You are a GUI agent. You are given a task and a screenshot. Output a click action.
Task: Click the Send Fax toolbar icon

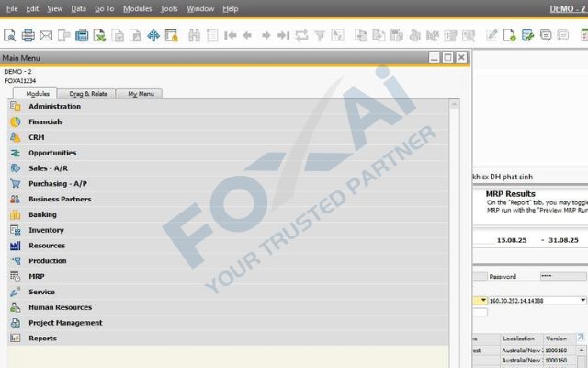[x=82, y=36]
